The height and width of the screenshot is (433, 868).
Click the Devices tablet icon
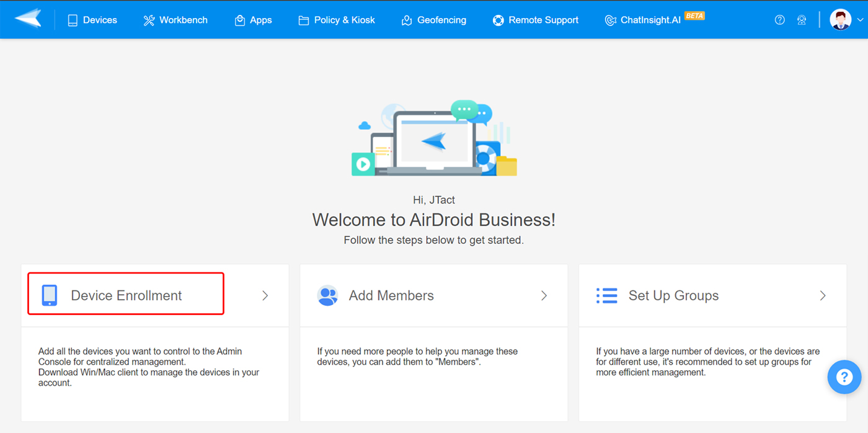tap(73, 20)
